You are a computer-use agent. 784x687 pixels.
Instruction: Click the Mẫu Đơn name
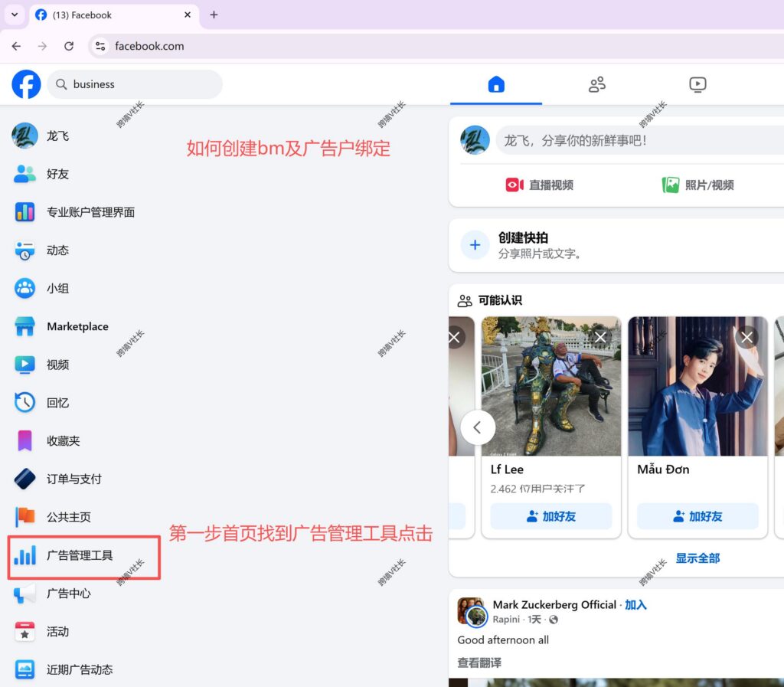pyautogui.click(x=663, y=469)
